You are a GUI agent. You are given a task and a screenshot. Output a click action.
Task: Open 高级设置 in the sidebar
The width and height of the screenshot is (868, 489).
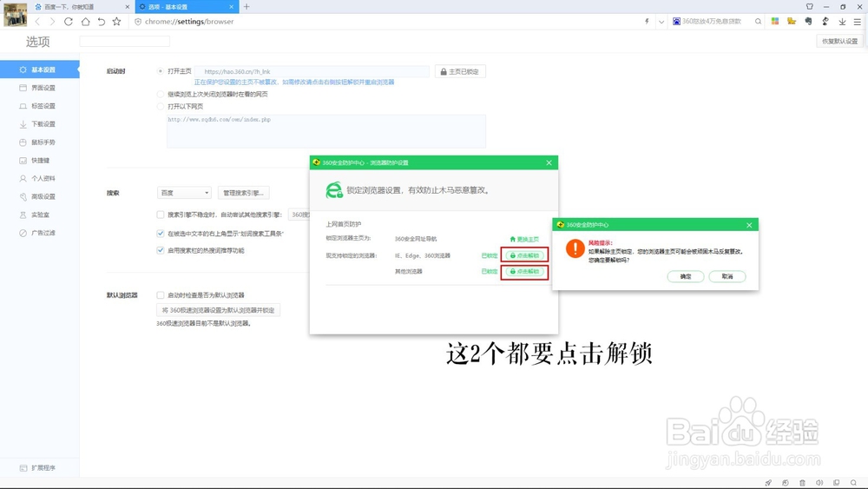39,196
